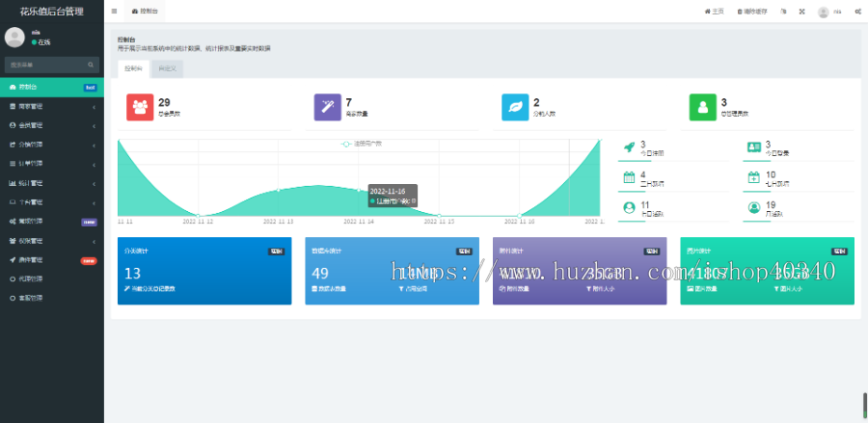Click the user-circle icon beside 19
Image resolution: width=868 pixels, height=423 pixels.
pos(754,208)
